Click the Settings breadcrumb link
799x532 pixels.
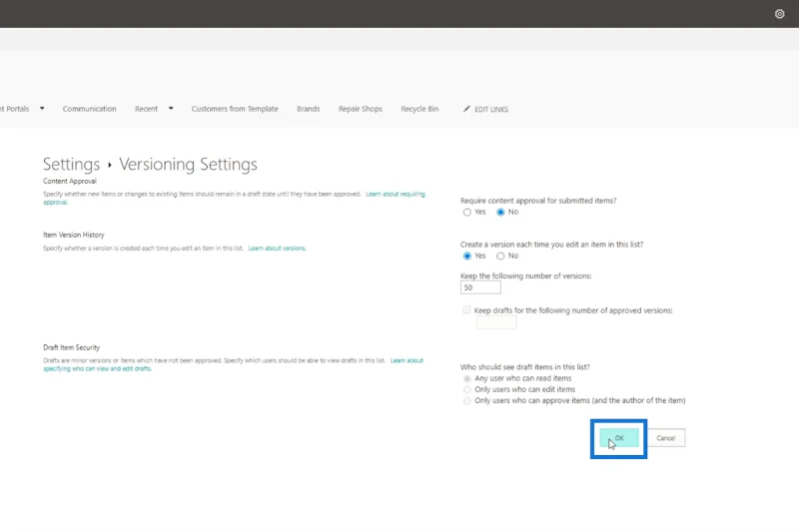tap(71, 164)
